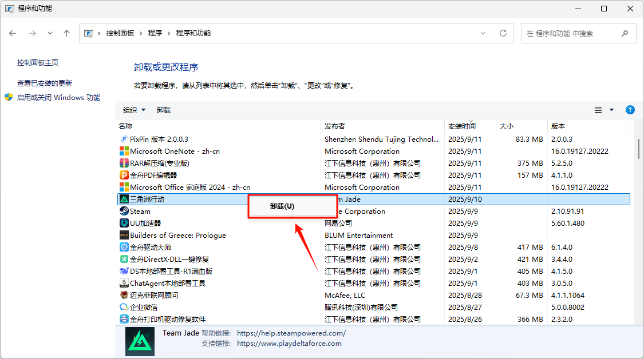
Task: Select the Steam program name
Action: click(140, 212)
